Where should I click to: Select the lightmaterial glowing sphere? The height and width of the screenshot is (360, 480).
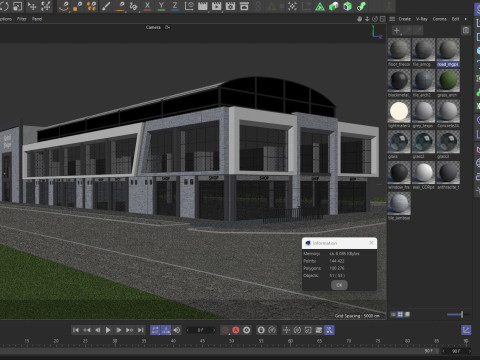click(399, 111)
